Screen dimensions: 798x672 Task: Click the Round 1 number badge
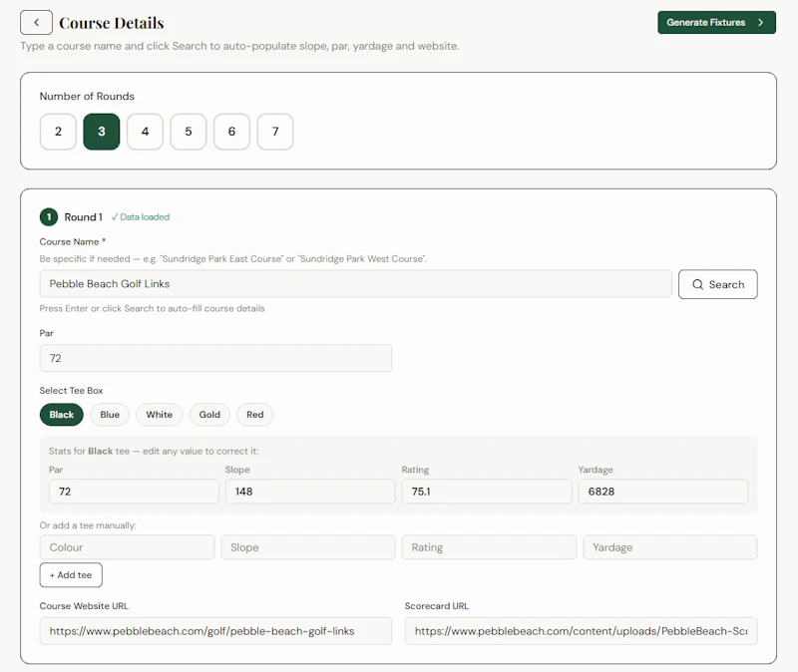point(49,217)
